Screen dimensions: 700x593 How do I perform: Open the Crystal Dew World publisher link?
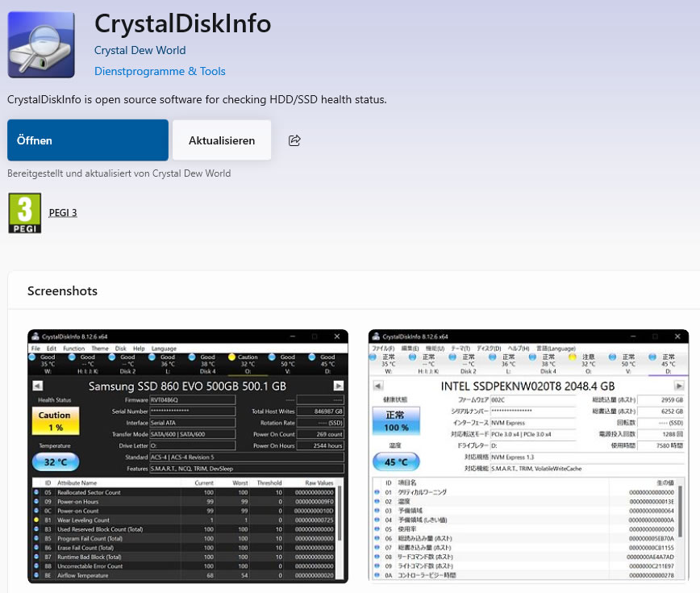coord(140,50)
